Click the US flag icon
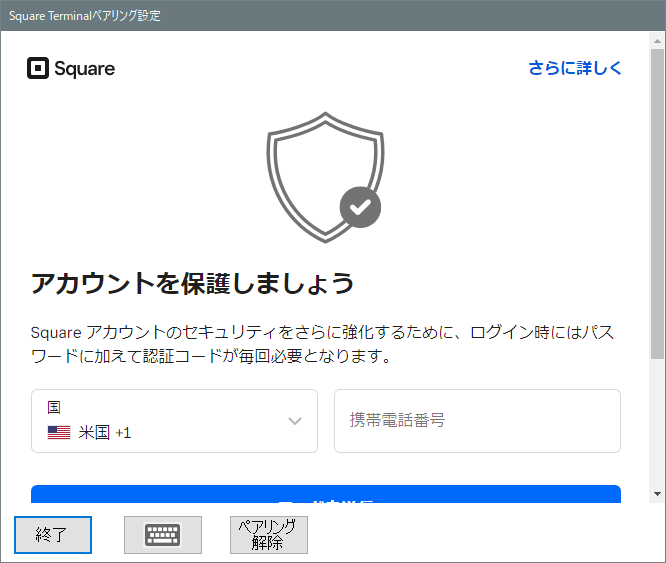Viewport: 666px width, 563px height. pos(59,433)
